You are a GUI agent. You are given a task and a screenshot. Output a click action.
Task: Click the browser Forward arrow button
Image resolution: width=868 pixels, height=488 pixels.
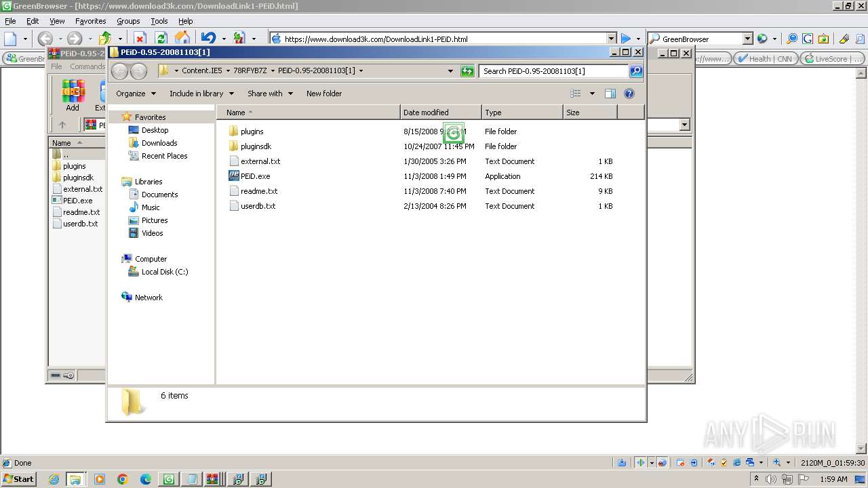pos(75,39)
